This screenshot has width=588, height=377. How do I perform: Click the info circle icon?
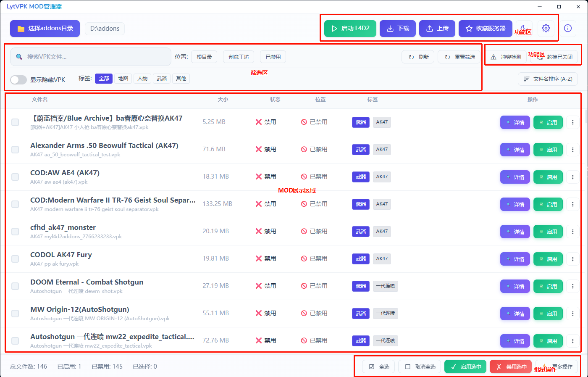[x=567, y=28]
